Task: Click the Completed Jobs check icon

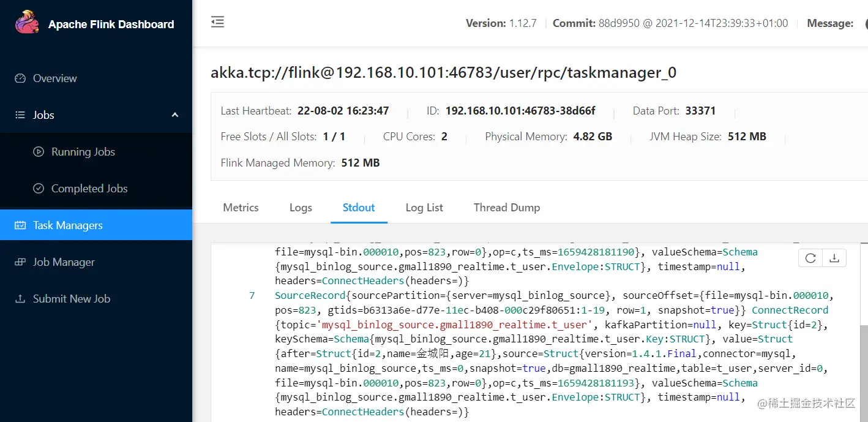Action: coord(39,189)
